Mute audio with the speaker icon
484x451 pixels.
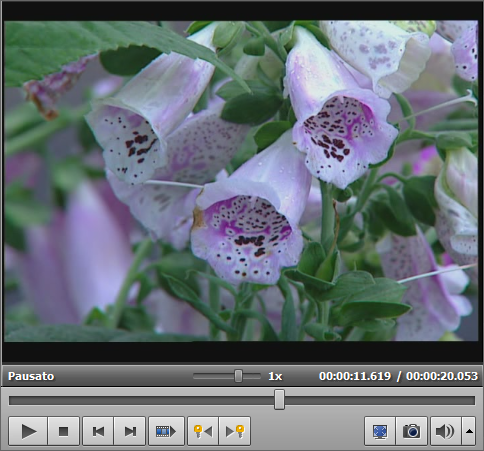click(446, 431)
